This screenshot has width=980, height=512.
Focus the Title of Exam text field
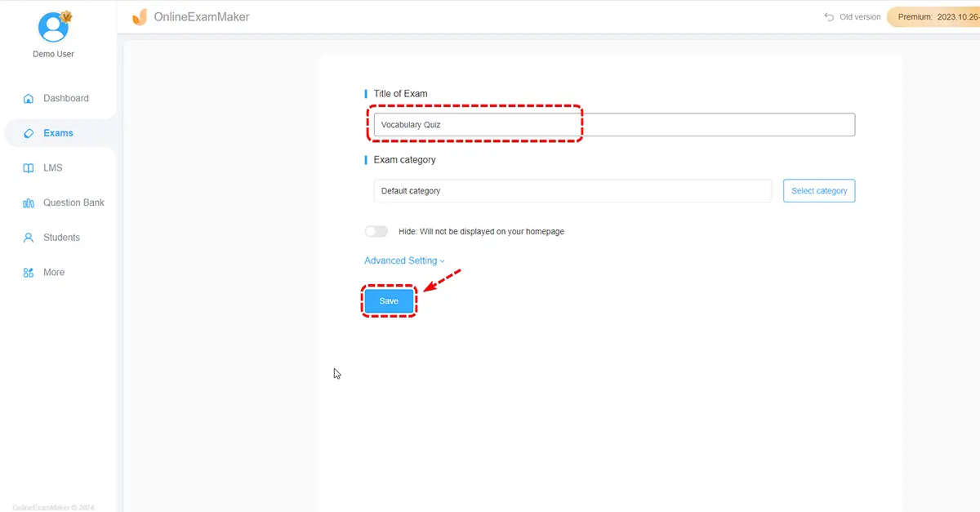612,125
